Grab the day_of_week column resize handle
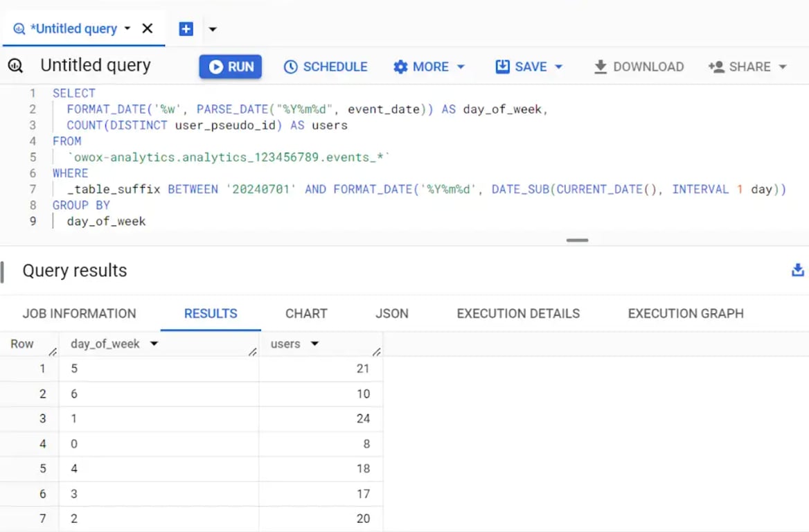Screen dimensions: 809x532 click(x=252, y=352)
